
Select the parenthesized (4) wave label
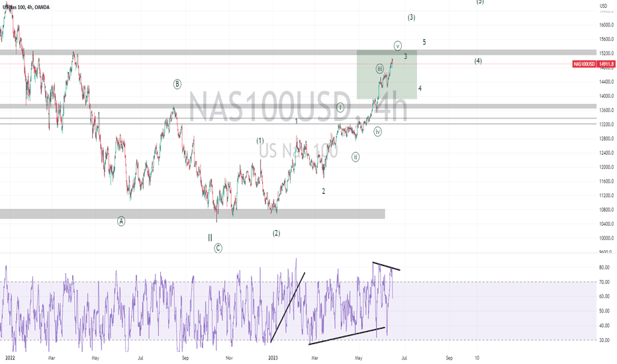(x=478, y=61)
